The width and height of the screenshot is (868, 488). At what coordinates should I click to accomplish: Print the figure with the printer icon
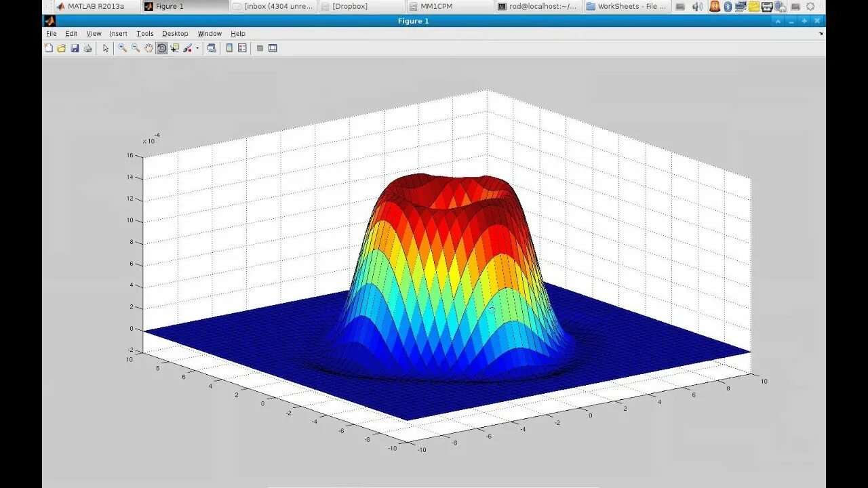tap(87, 48)
